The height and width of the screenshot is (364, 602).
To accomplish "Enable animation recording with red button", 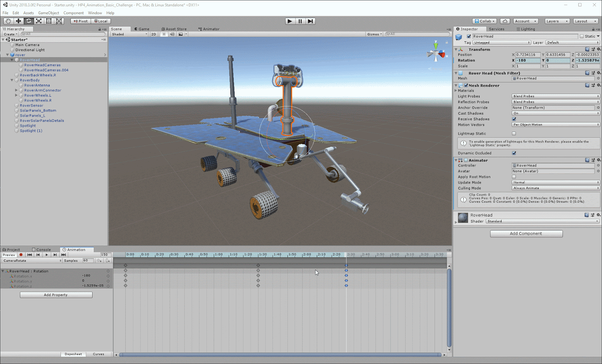I will [x=21, y=255].
